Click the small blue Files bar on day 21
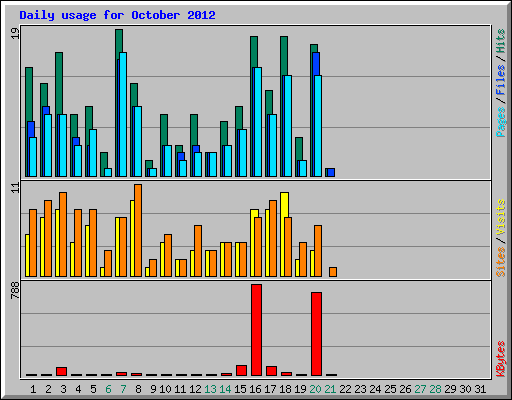512x400 pixels. [331, 172]
